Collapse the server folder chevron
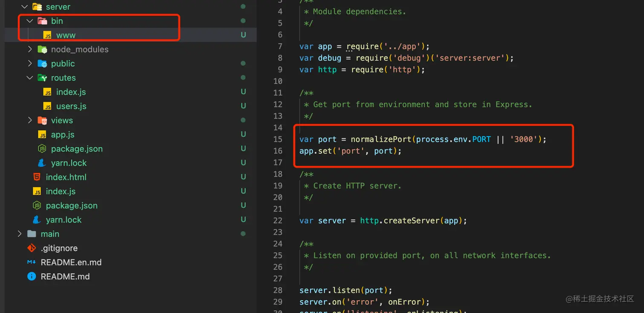This screenshot has height=313, width=644. click(24, 7)
